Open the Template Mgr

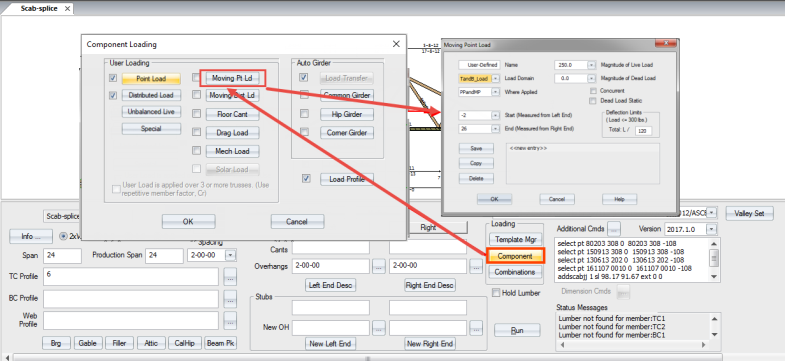516,239
